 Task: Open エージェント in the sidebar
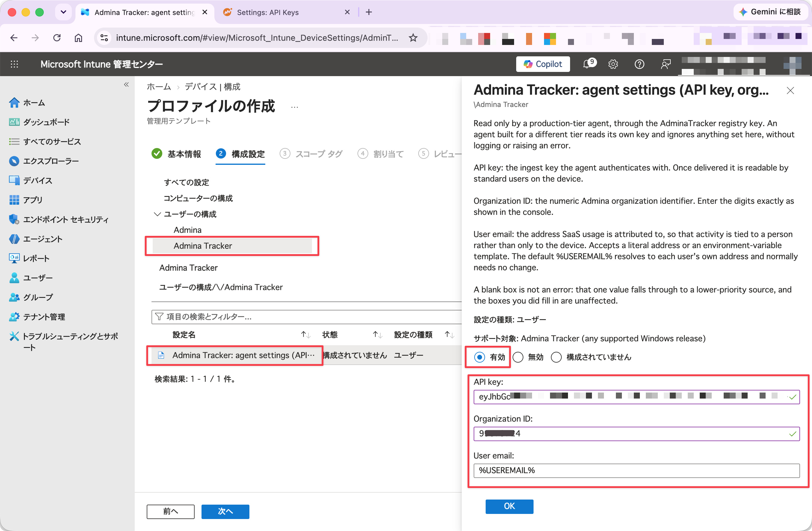point(36,239)
